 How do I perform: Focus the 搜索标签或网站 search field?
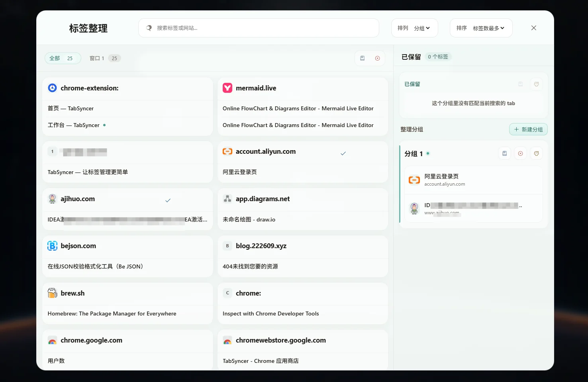[259, 28]
